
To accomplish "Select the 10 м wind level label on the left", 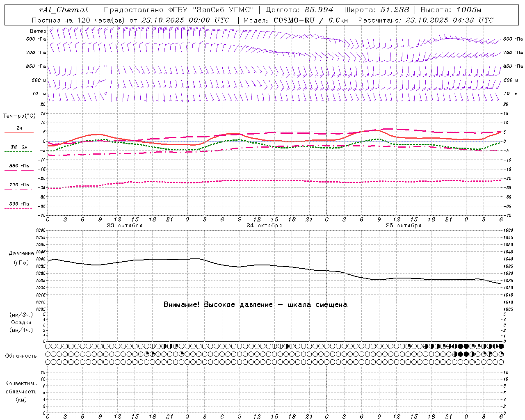I will [39, 94].
